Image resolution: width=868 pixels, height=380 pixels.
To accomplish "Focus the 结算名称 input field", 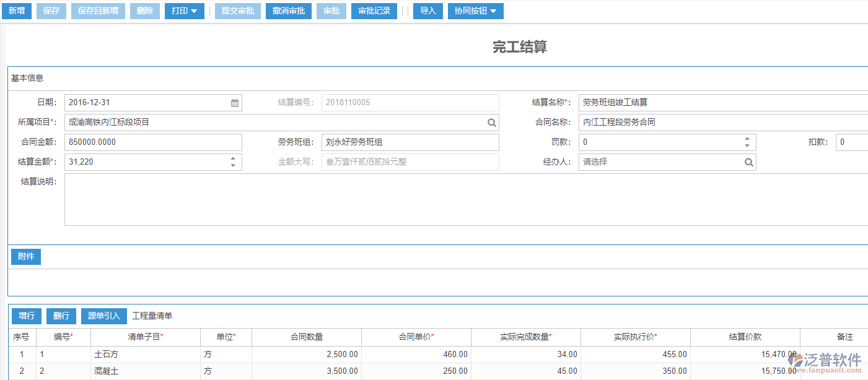I will [x=722, y=103].
